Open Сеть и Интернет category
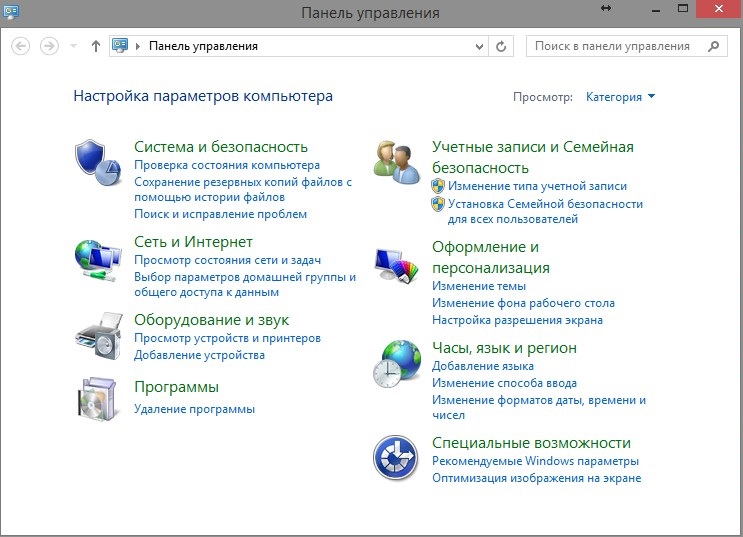The height and width of the screenshot is (537, 743). point(193,242)
